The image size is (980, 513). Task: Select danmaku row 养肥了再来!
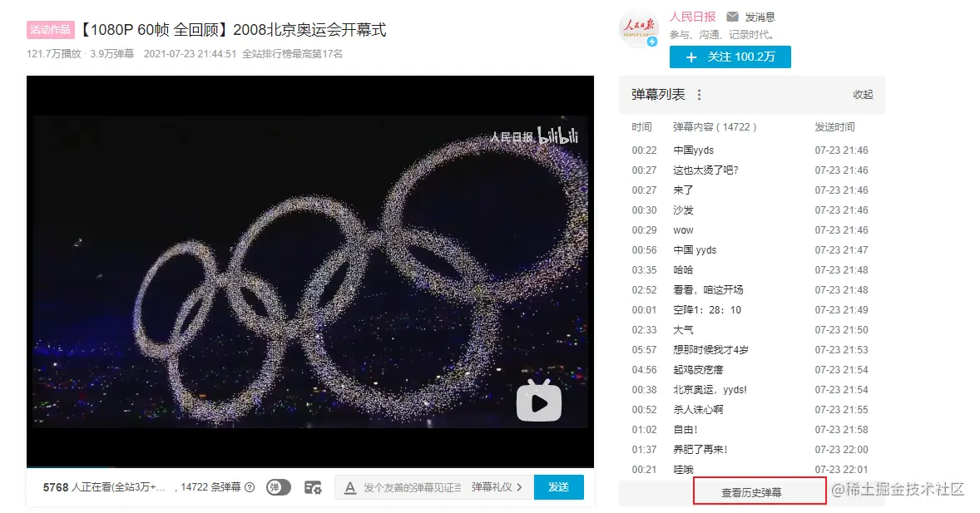tap(752, 450)
